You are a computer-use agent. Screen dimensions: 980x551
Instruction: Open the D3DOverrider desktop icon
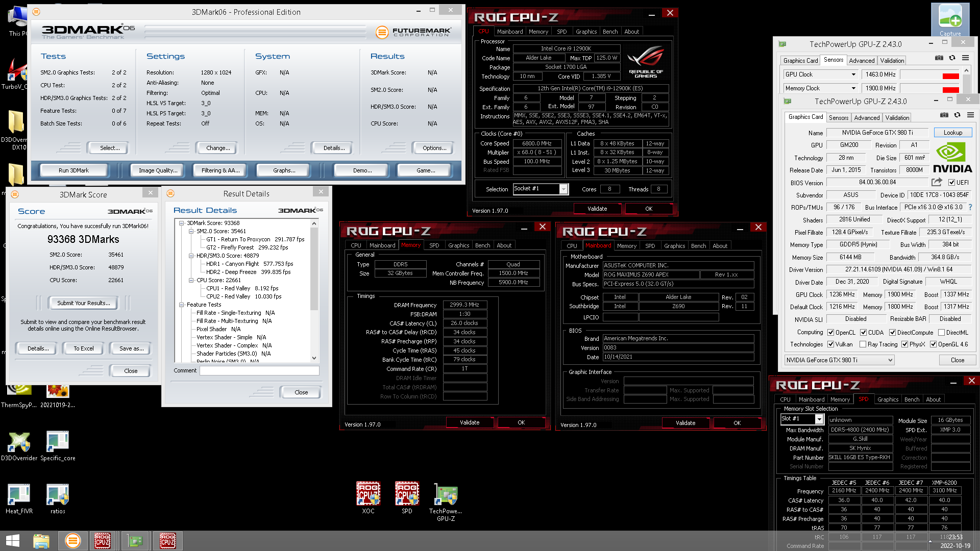(19, 446)
